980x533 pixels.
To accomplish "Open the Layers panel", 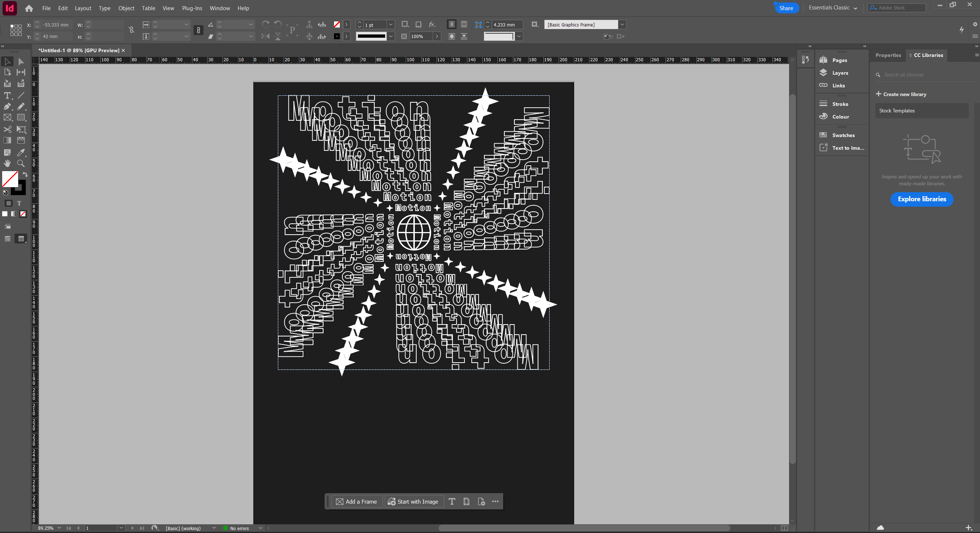I will [x=840, y=73].
